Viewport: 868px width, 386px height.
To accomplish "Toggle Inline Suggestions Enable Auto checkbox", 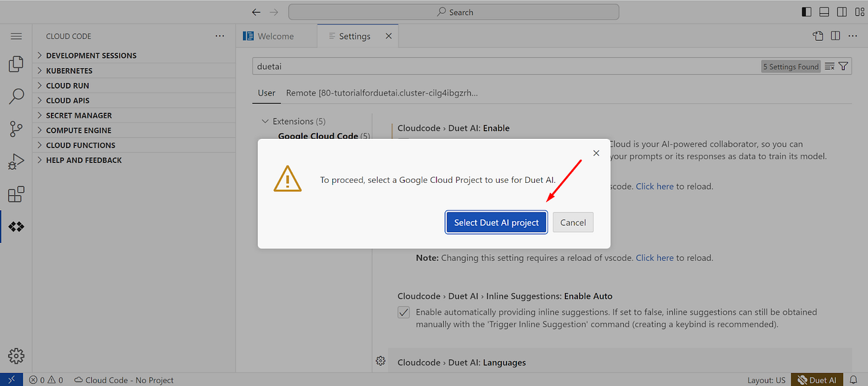I will 404,312.
